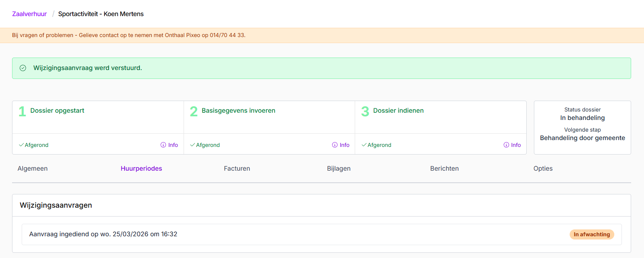This screenshot has width=644, height=258.
Task: Click the Dossier indienen step title
Action: click(x=398, y=111)
